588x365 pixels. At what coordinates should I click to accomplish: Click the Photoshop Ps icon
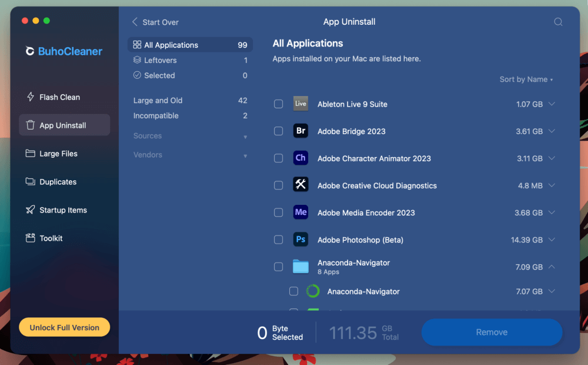(x=300, y=239)
